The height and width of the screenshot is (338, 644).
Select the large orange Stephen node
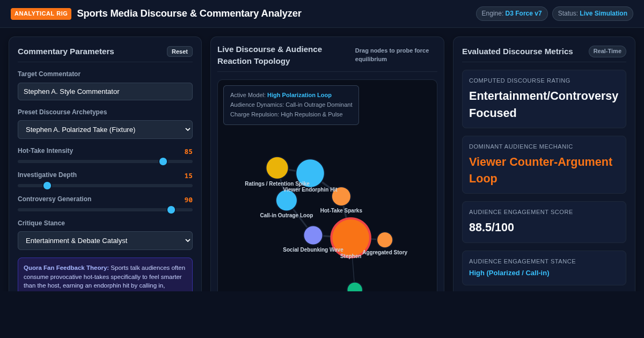350,238
